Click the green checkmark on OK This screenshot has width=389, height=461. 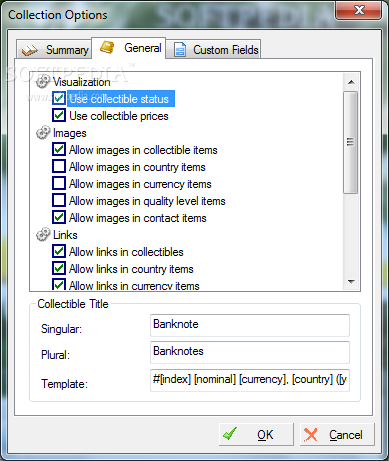[x=230, y=434]
